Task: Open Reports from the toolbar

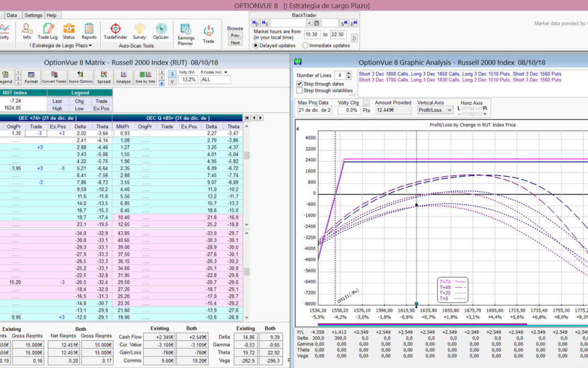Action: click(x=89, y=31)
